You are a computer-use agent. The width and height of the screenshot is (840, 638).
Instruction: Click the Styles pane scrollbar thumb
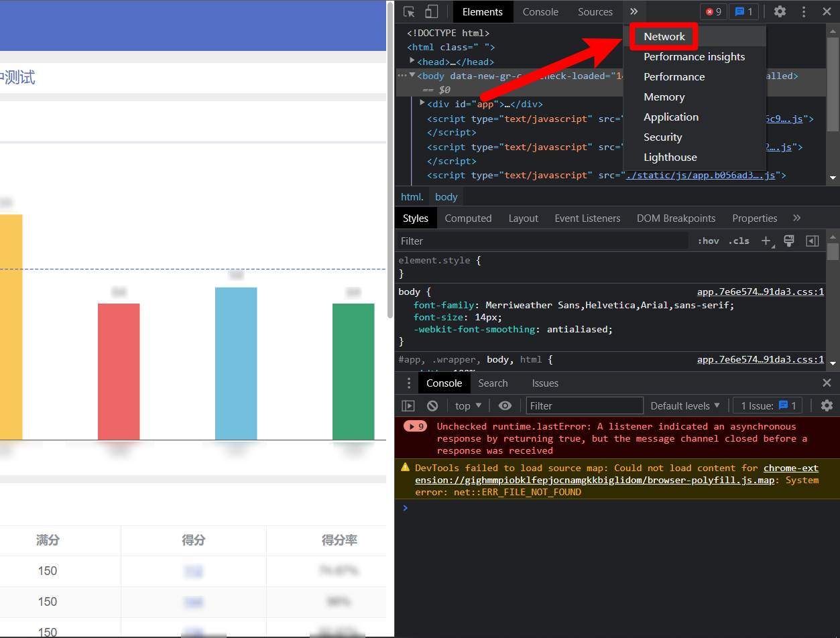tap(833, 251)
